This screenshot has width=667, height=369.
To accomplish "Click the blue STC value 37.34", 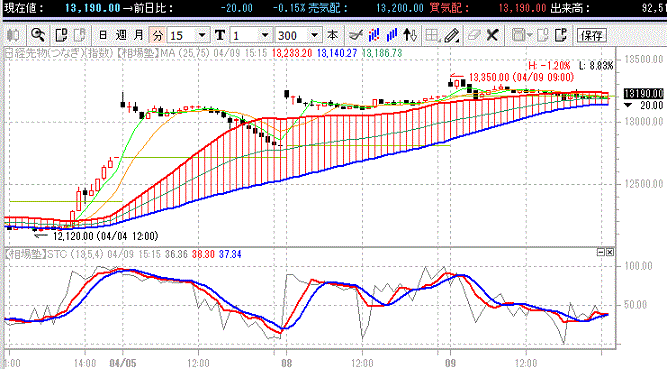I will (230, 255).
